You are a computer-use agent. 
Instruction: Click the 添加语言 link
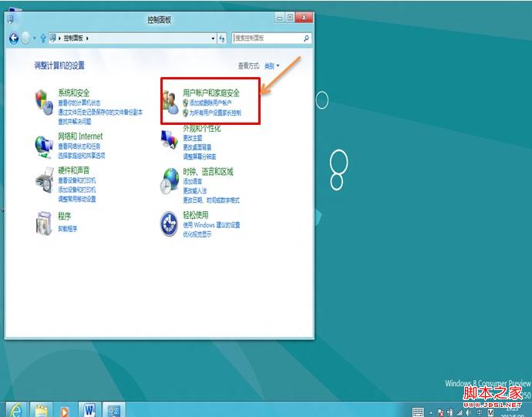pos(193,181)
